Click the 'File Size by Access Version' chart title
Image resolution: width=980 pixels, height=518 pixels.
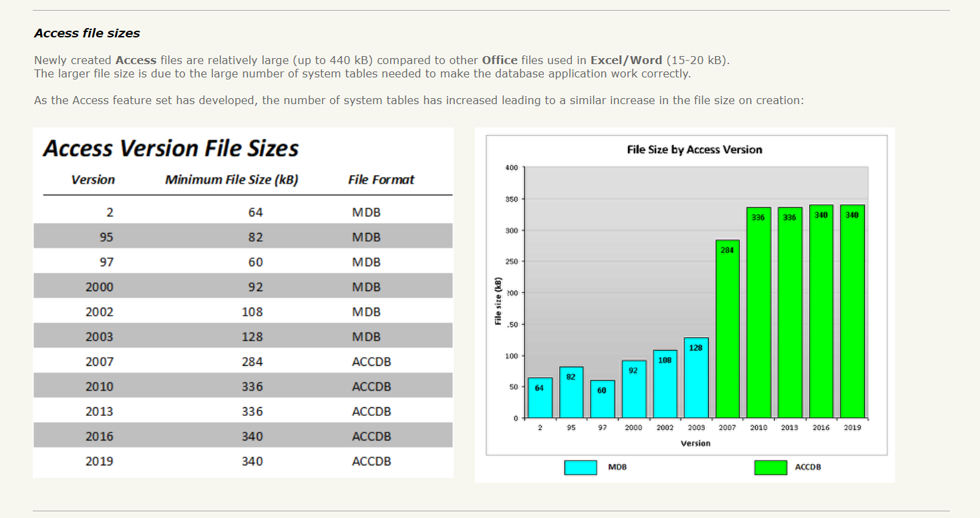(694, 150)
